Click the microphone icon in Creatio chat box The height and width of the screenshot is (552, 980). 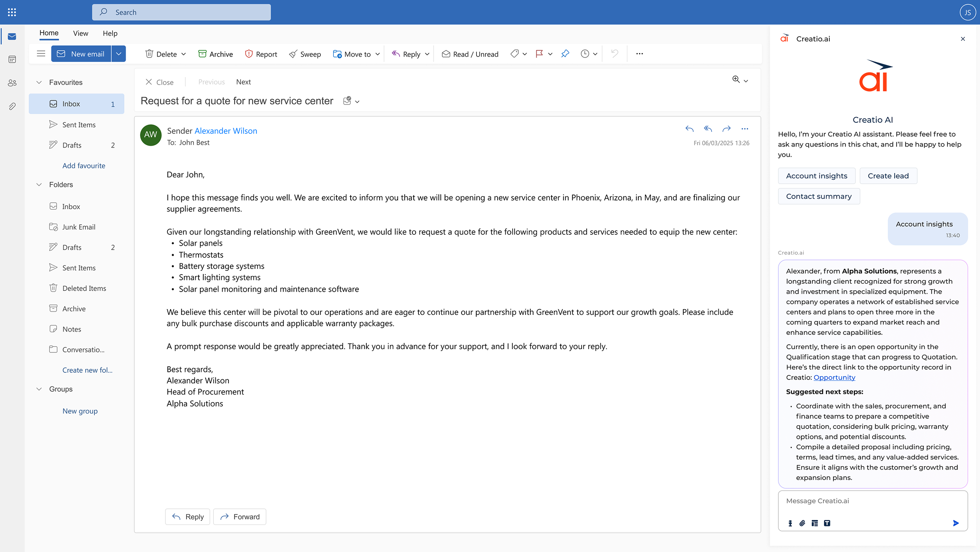[790, 523]
